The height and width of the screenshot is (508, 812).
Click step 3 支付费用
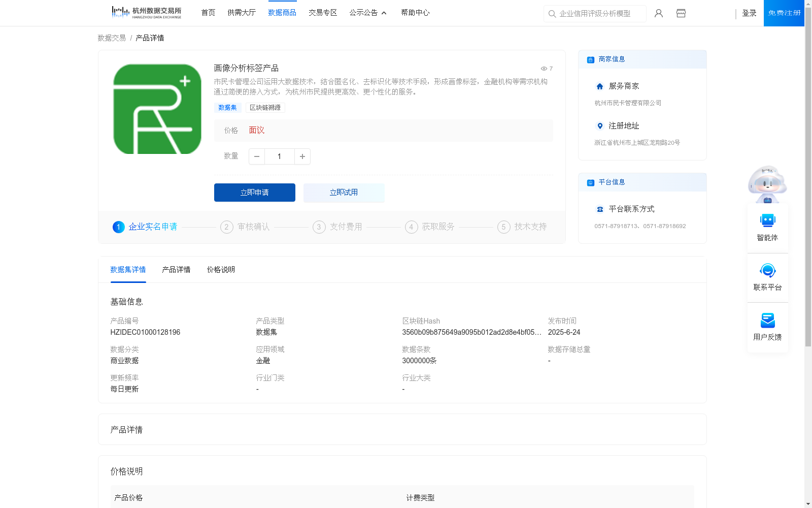point(337,227)
